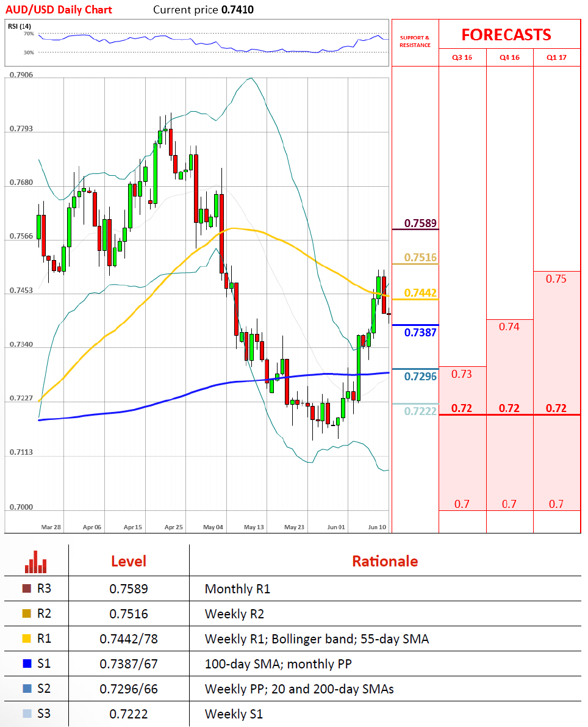Click the bold 0.72 in Q4 16 column

(x=509, y=408)
